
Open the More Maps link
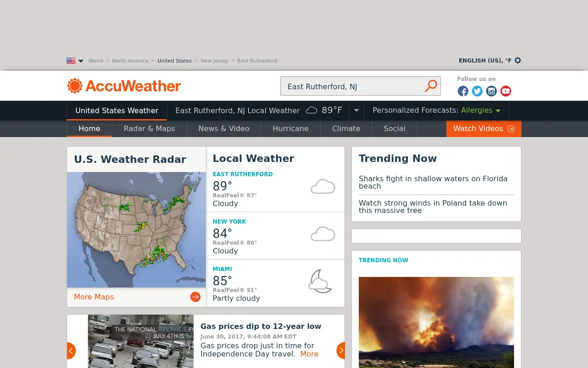[x=94, y=297]
